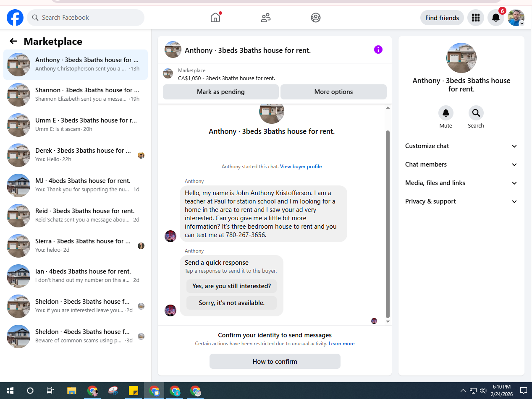This screenshot has height=399, width=532.
Task: Open File Explorer from the taskbar
Action: click(x=71, y=391)
